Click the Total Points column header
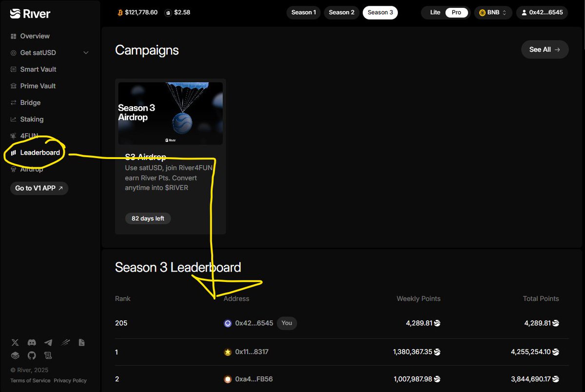This screenshot has height=392, width=585. tap(541, 298)
